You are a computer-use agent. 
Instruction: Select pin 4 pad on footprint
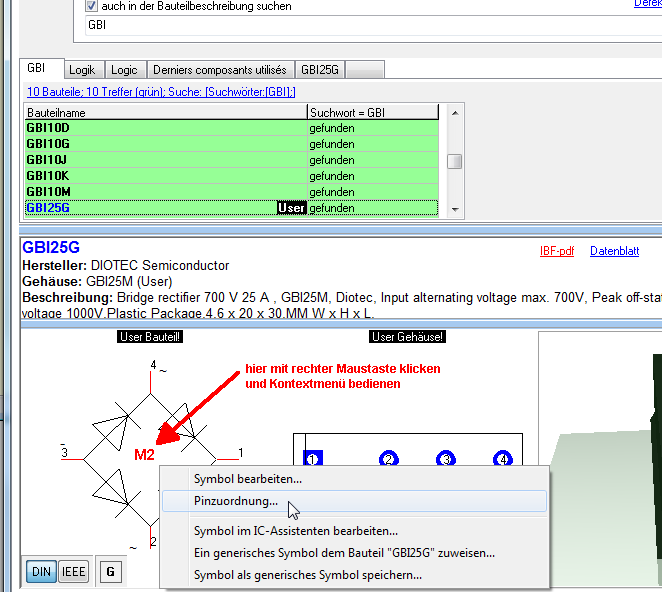502,459
